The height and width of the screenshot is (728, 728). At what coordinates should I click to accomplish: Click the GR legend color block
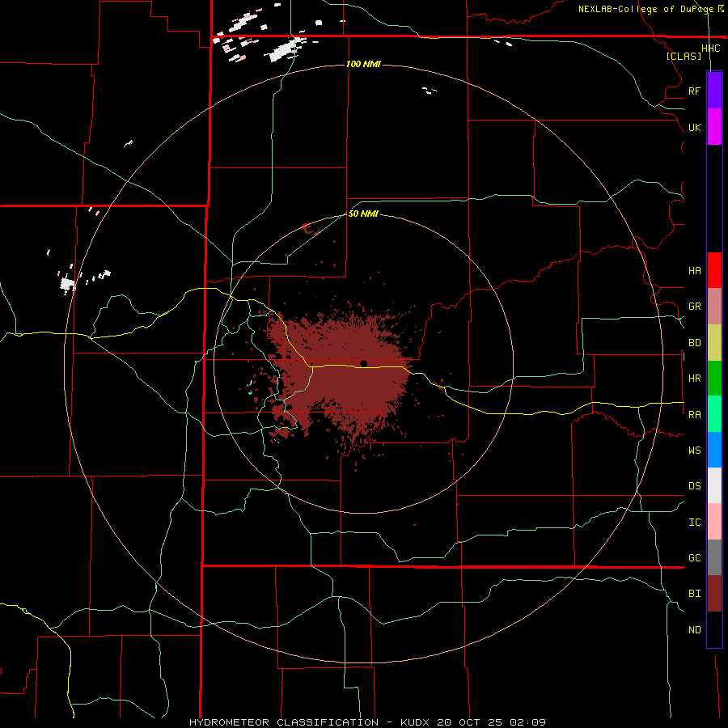[714, 307]
